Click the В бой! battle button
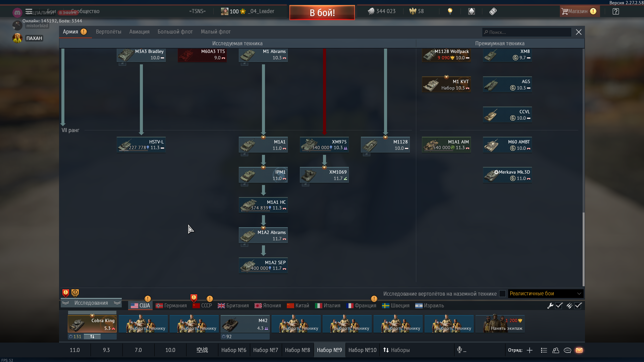Image resolution: width=644 pixels, height=362 pixels. coord(322,12)
